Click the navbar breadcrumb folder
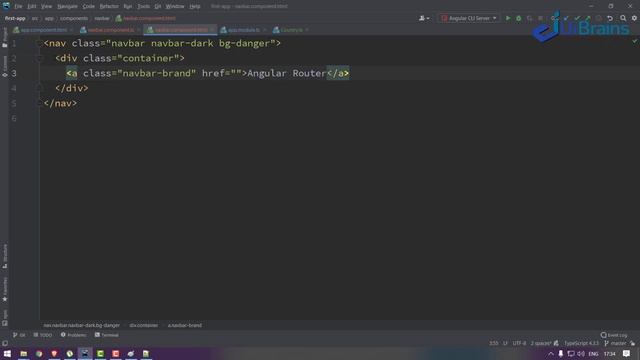This screenshot has width=640, height=360. (x=102, y=18)
